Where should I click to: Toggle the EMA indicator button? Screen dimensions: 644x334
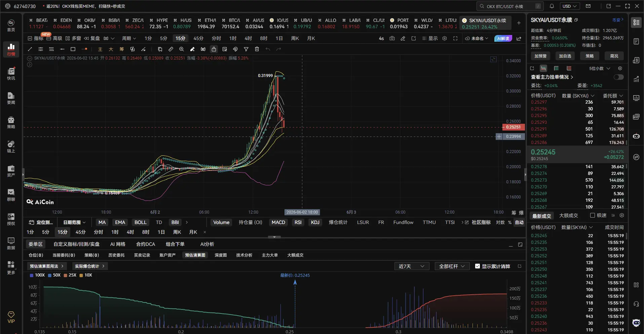[x=120, y=222]
